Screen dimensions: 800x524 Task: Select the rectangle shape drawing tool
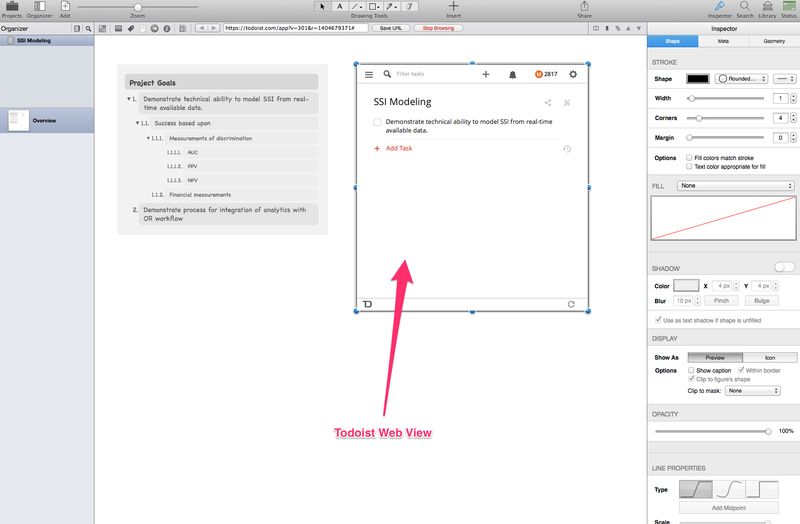tap(374, 7)
